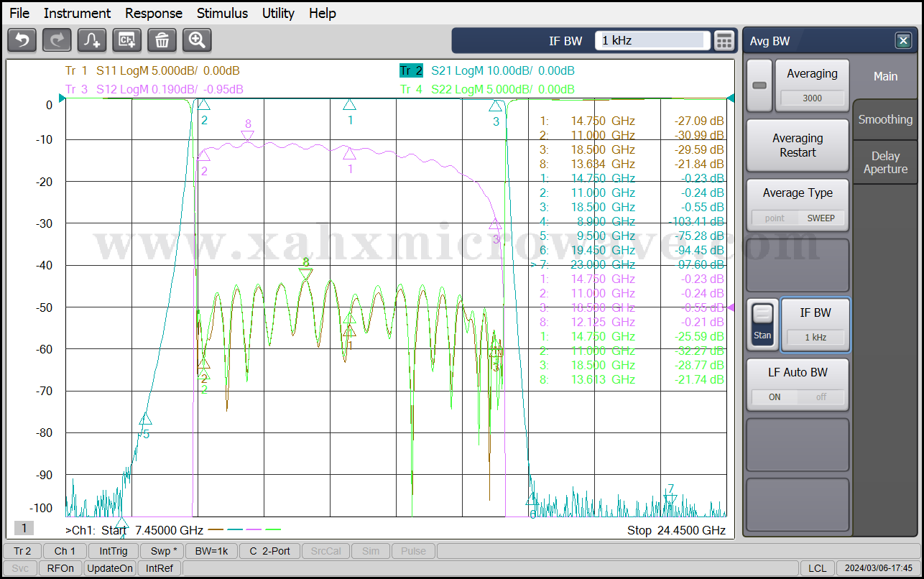Click the trash delete icon

click(162, 40)
